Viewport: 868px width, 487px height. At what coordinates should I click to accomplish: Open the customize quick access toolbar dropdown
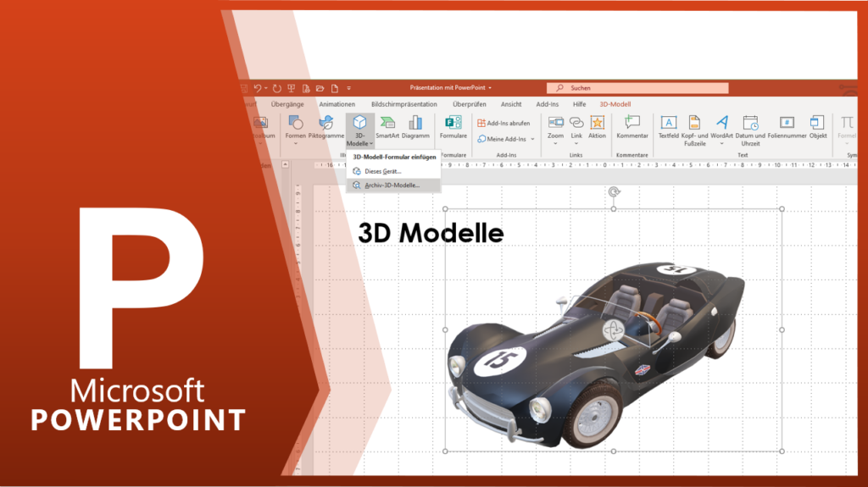click(348, 88)
